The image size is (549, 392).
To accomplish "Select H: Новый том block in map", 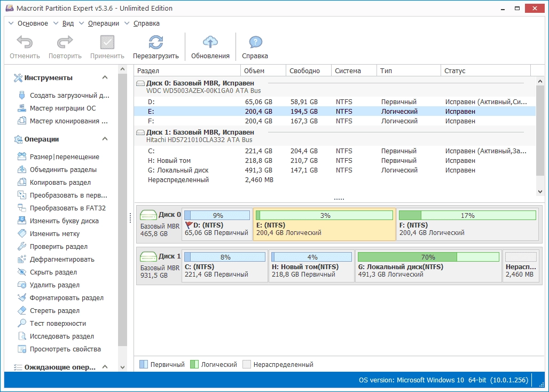I will pyautogui.click(x=311, y=265).
